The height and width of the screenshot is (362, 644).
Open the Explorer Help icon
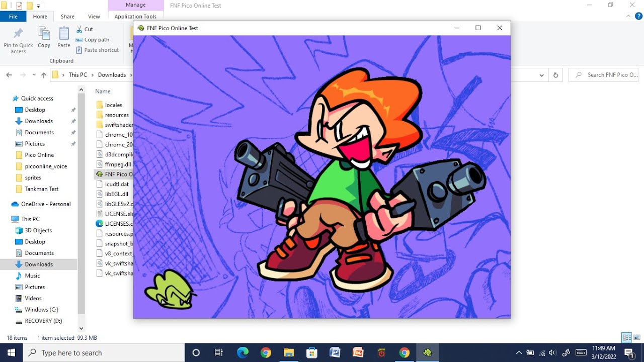pyautogui.click(x=638, y=17)
